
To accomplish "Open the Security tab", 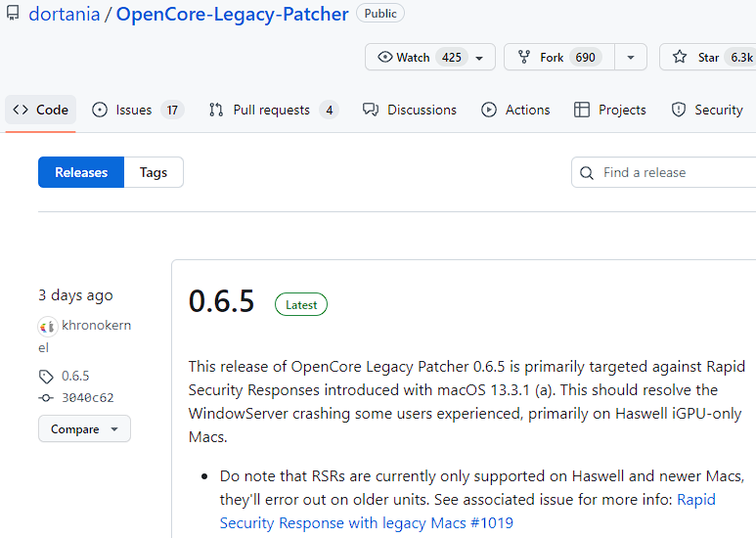I will coord(707,110).
